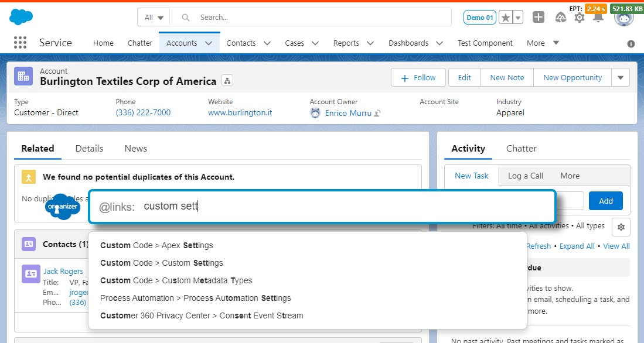Image resolution: width=644 pixels, height=343 pixels.
Task: Open the activity filter gear icon
Action: click(x=621, y=227)
